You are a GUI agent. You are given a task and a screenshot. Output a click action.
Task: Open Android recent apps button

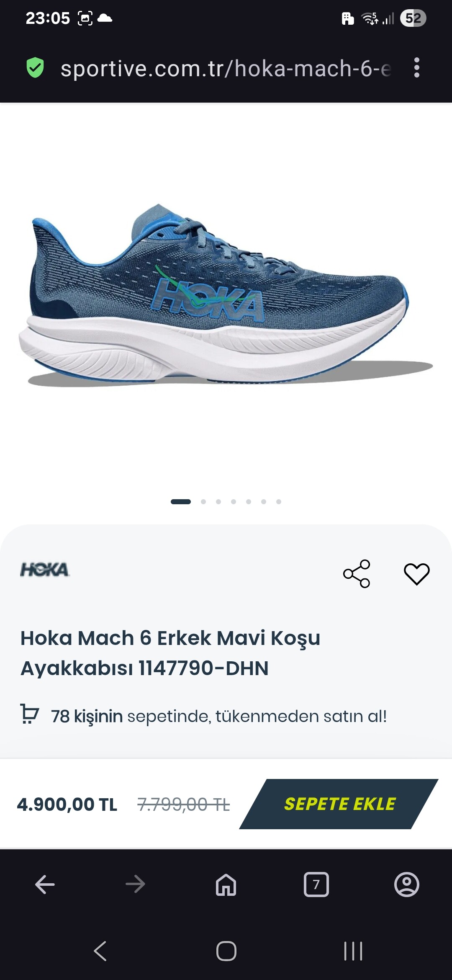click(353, 951)
